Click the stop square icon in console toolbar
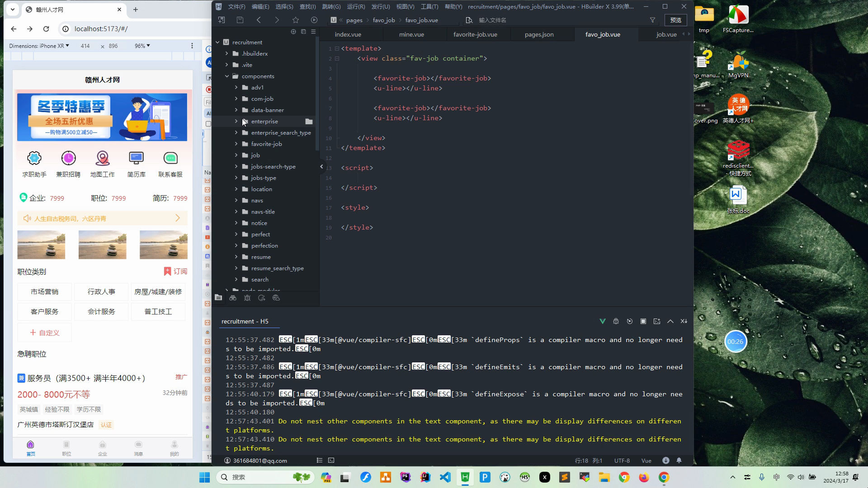 click(x=643, y=321)
